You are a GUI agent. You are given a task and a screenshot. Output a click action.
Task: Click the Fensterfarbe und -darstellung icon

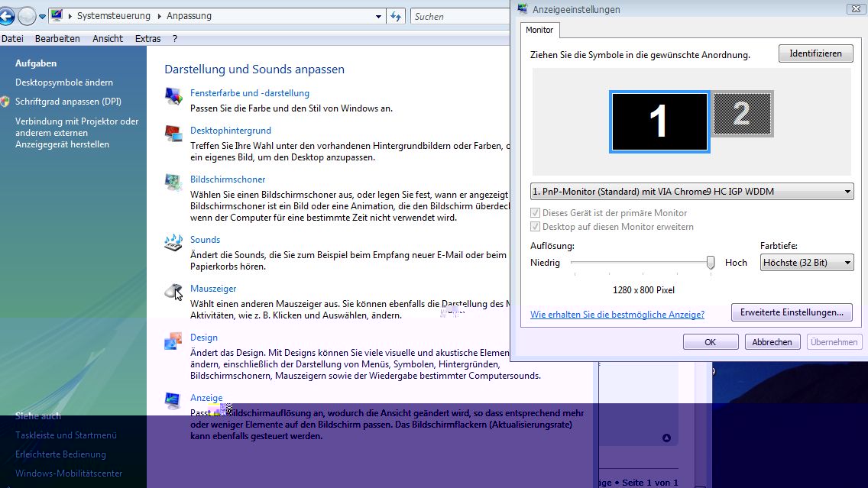pyautogui.click(x=173, y=96)
